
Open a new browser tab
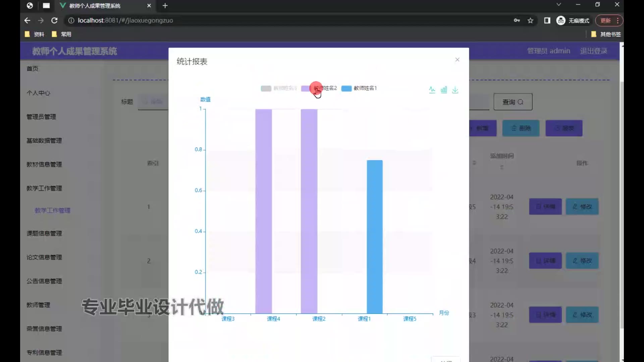[165, 6]
